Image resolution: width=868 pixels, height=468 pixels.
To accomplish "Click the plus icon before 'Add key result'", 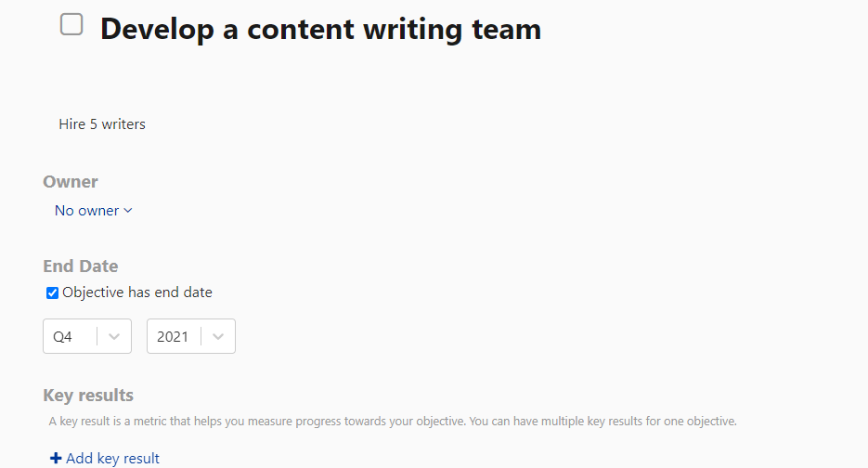I will [x=56, y=459].
